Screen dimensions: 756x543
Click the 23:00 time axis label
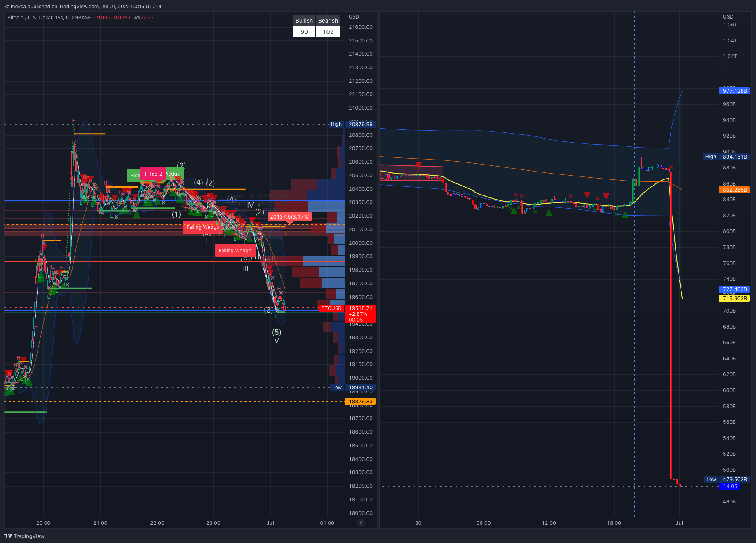(213, 523)
